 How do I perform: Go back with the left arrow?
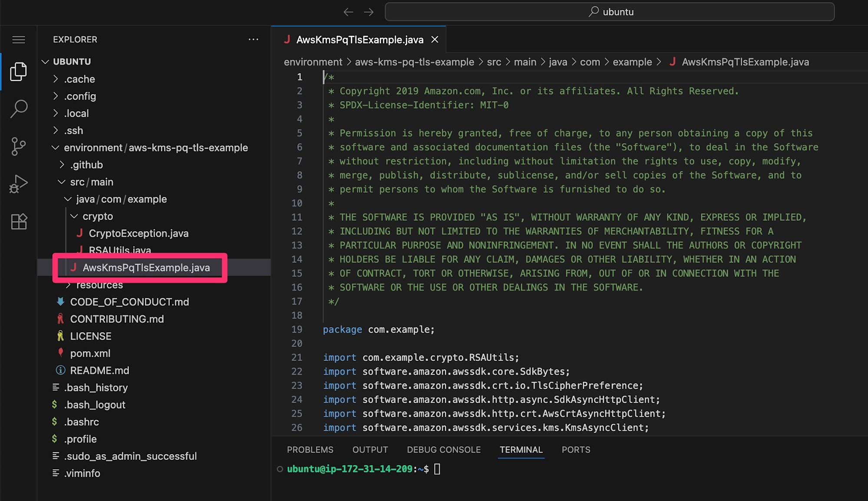point(348,12)
